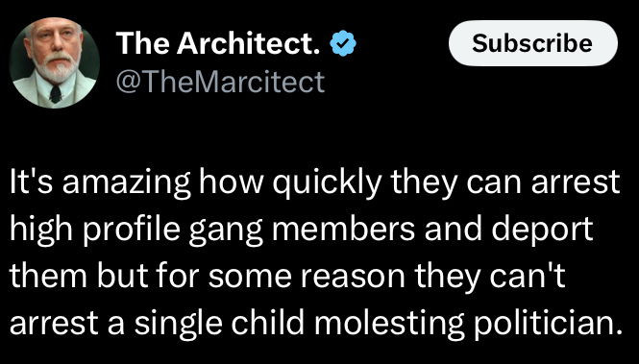The image size is (639, 364).
Task: Click the word "amazing" in the tweet
Action: (126, 184)
